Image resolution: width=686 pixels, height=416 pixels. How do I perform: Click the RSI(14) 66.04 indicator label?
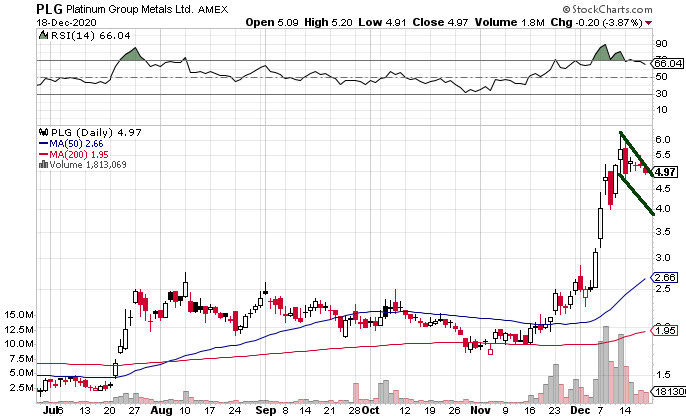[x=91, y=35]
